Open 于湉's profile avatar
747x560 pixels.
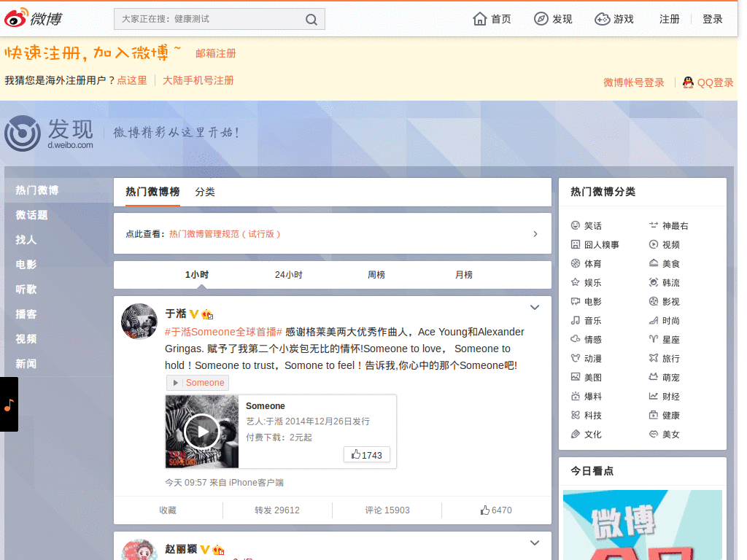tap(139, 322)
